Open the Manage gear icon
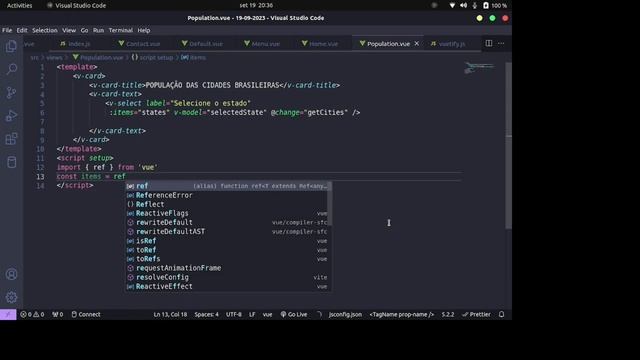The image size is (640, 360). click(11, 297)
